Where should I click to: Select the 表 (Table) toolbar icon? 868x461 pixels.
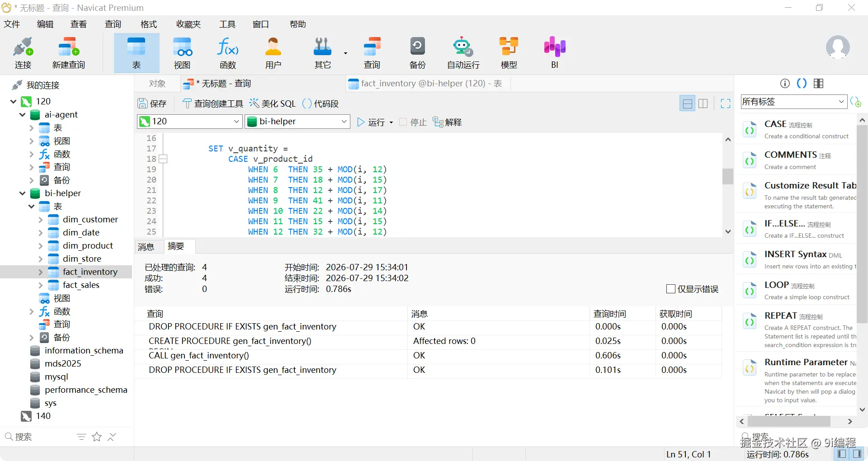137,53
